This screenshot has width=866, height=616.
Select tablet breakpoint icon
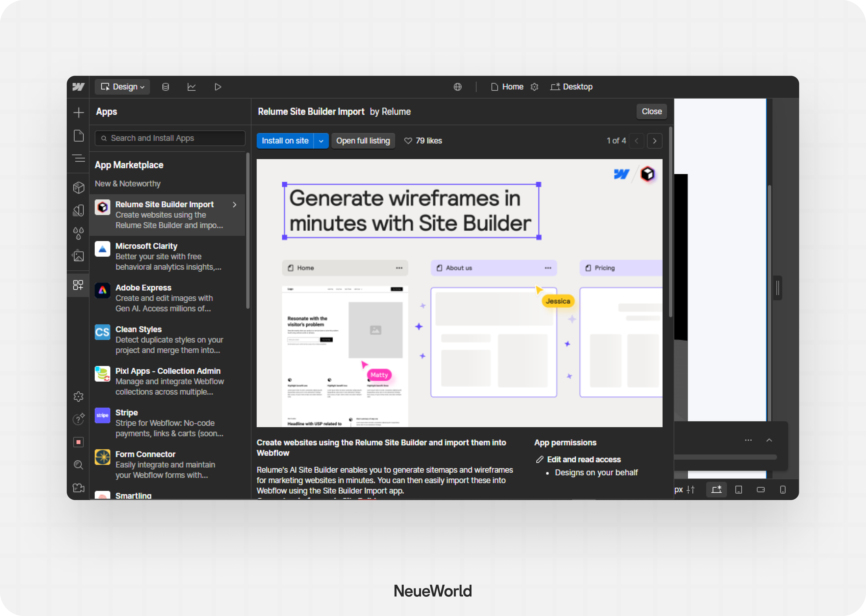[x=739, y=490]
